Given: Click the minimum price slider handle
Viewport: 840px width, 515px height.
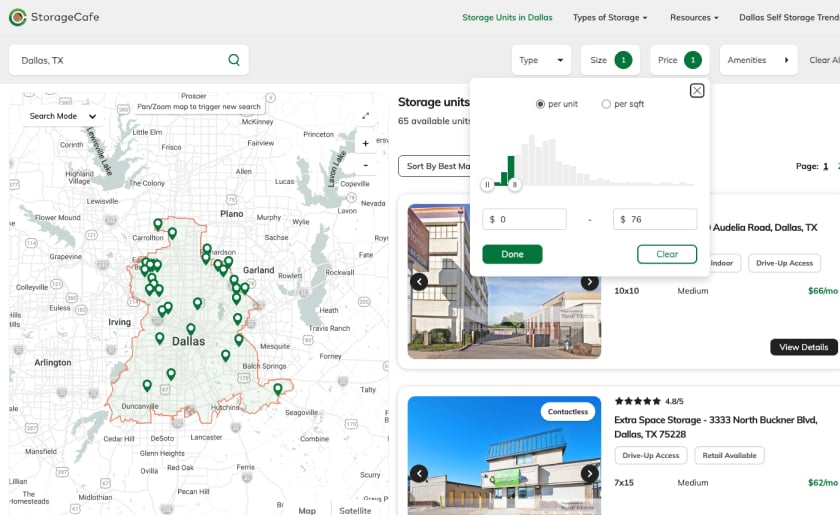Looking at the screenshot, I should (487, 184).
